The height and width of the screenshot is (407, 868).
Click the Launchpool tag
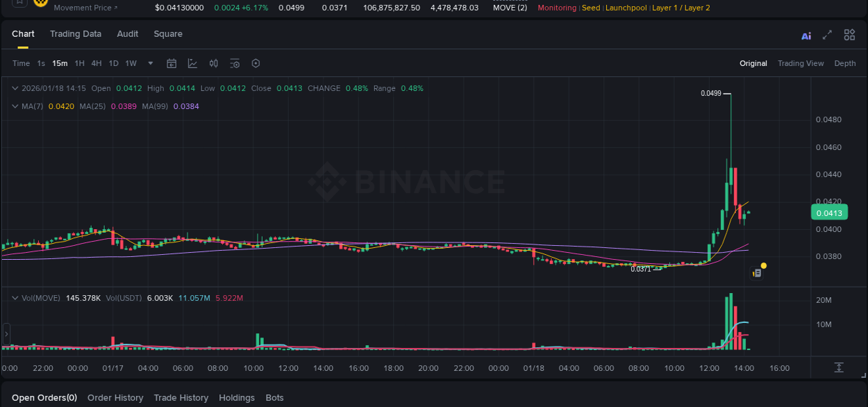[626, 8]
